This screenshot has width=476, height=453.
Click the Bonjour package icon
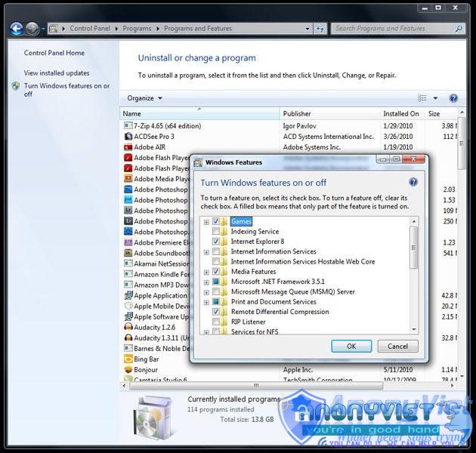tap(128, 369)
